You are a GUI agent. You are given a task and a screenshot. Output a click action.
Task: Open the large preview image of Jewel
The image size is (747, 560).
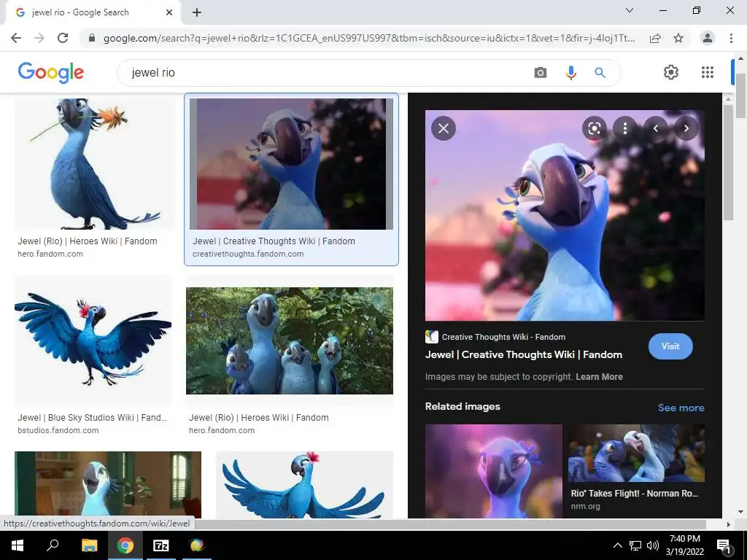tap(565, 215)
